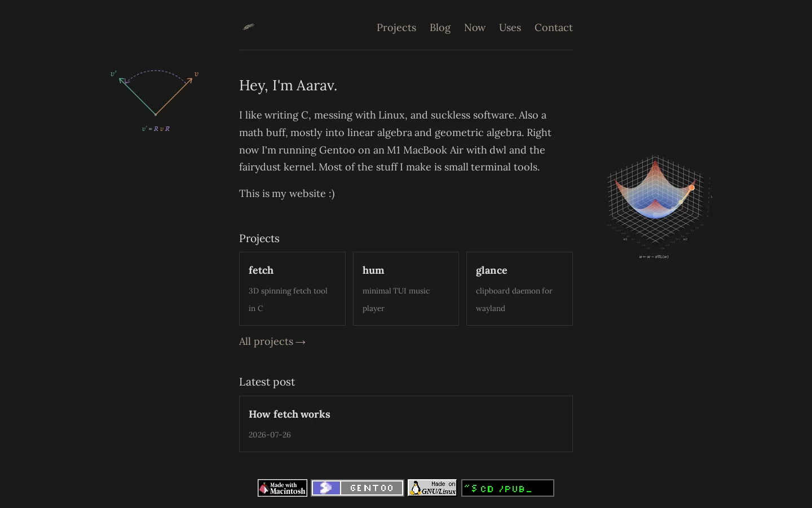
Task: Click the "minimal TUI music player" description
Action: tap(396, 300)
